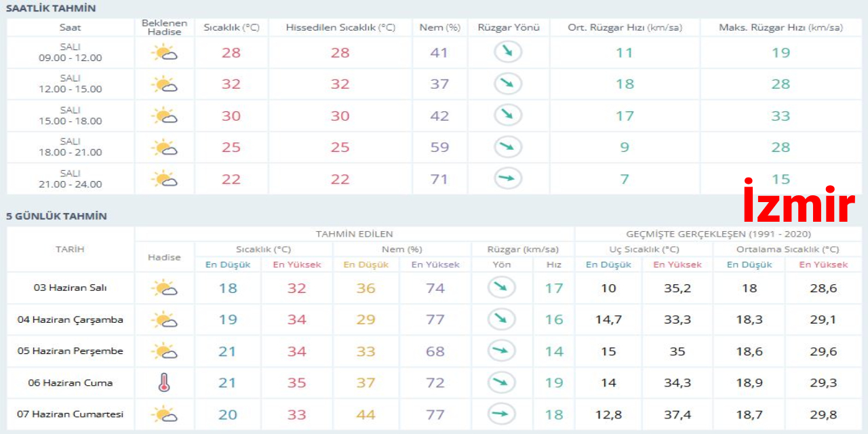The width and height of the screenshot is (868, 434).
Task: Click the GEÇMİŞTE GERÇEKLEŞEN (1991 - 2020) header
Action: click(719, 234)
